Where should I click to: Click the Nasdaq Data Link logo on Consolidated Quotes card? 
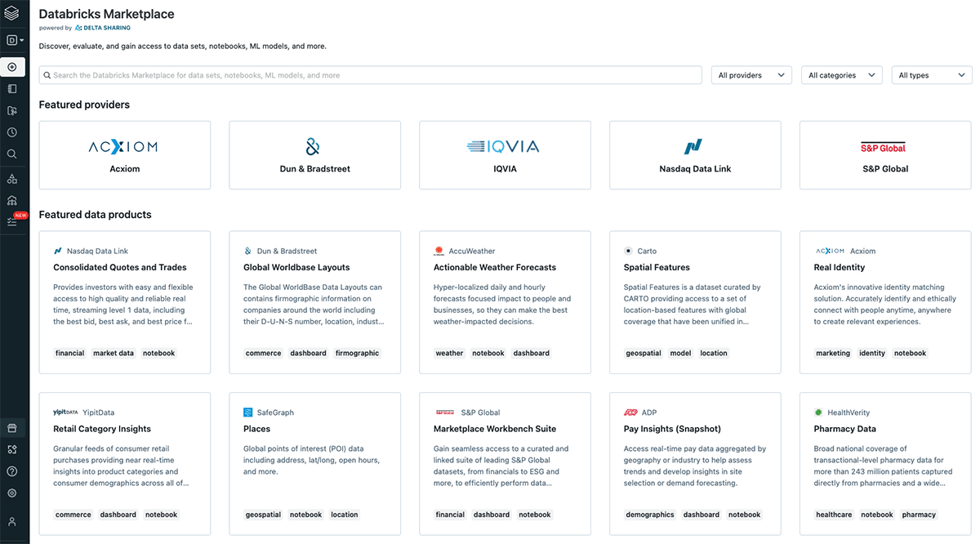point(58,251)
